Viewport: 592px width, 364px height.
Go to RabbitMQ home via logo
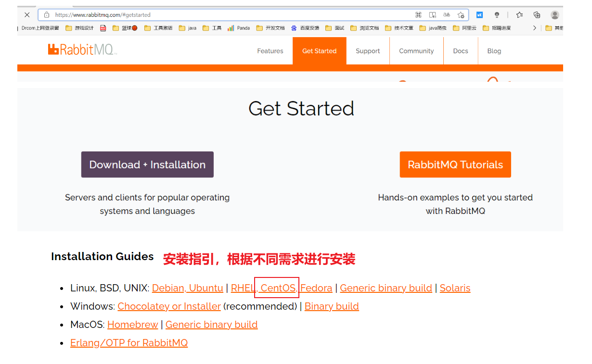pyautogui.click(x=83, y=50)
